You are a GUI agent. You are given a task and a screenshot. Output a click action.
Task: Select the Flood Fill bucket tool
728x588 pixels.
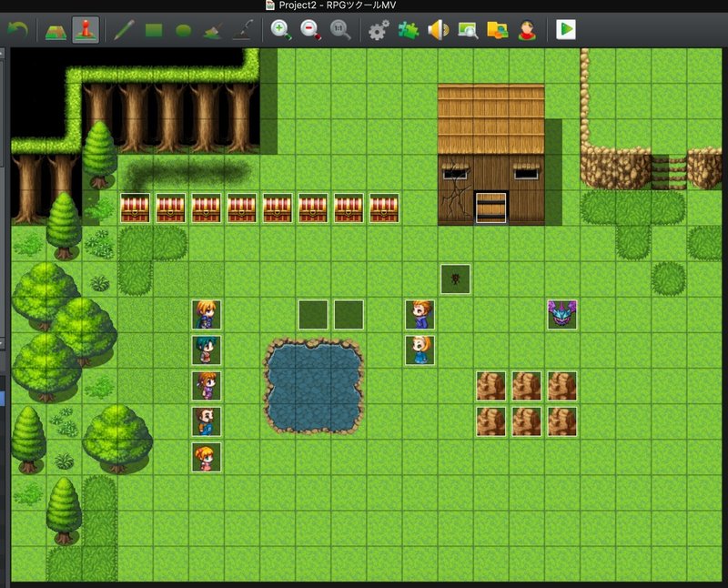click(x=213, y=31)
